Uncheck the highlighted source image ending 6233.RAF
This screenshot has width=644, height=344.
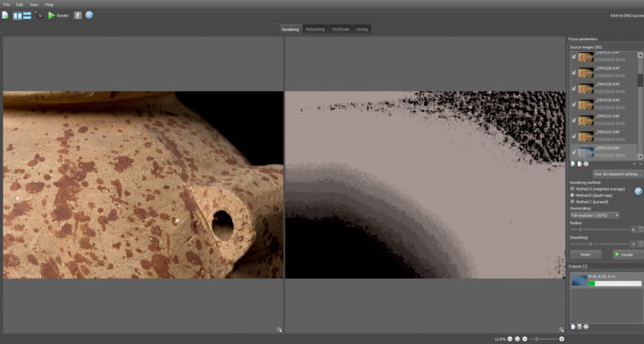574,152
